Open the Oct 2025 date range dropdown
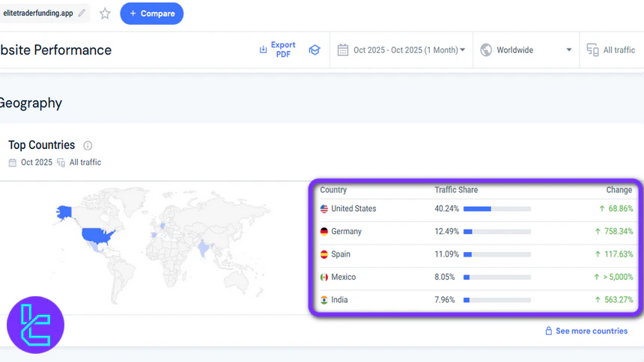The width and height of the screenshot is (644, 362). 408,50
